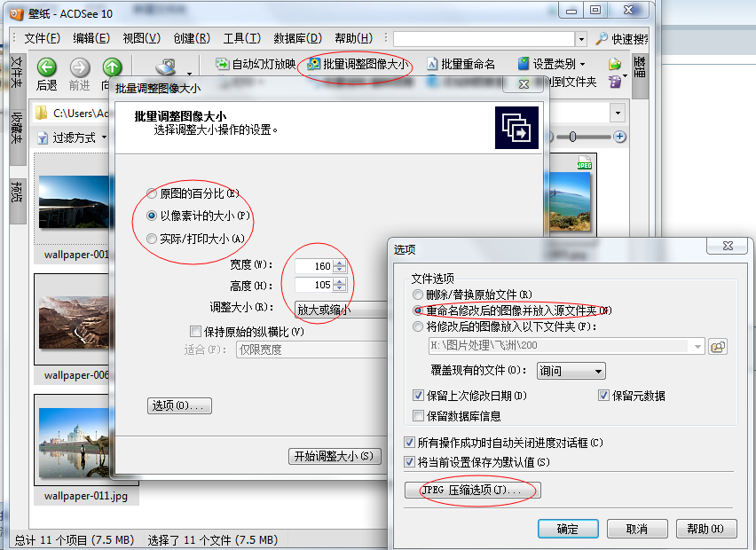This screenshot has width=756, height=550.
Task: Click the yellow folder icon in path bar
Action: [42, 113]
